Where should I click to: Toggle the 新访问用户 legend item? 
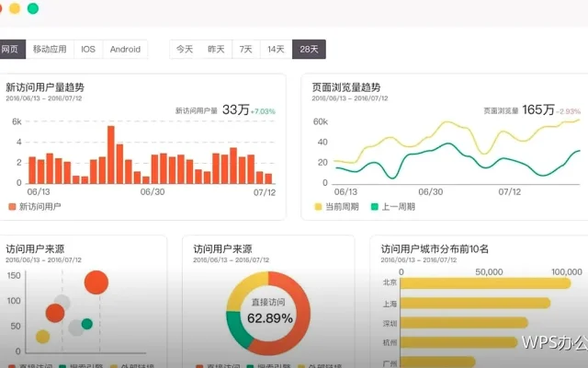pyautogui.click(x=35, y=206)
